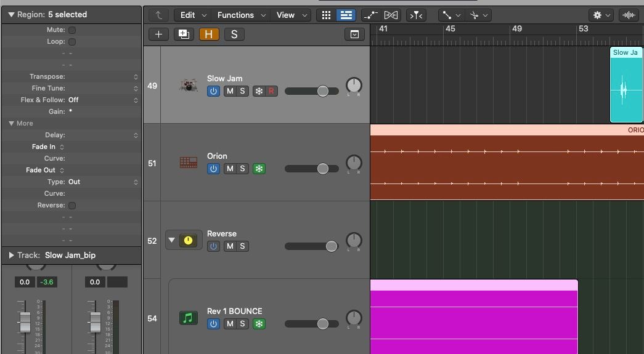Open the Edit menu

coord(193,15)
